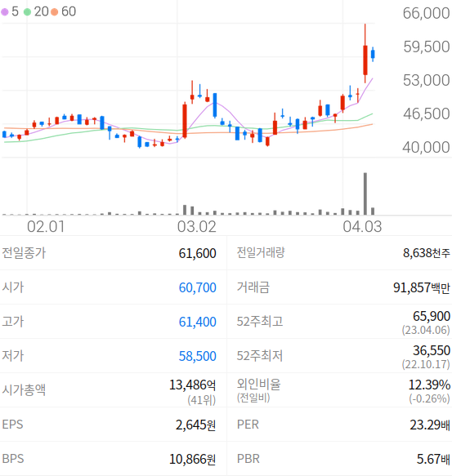Click the 외인비율 (전일비) label

[x=258, y=390]
